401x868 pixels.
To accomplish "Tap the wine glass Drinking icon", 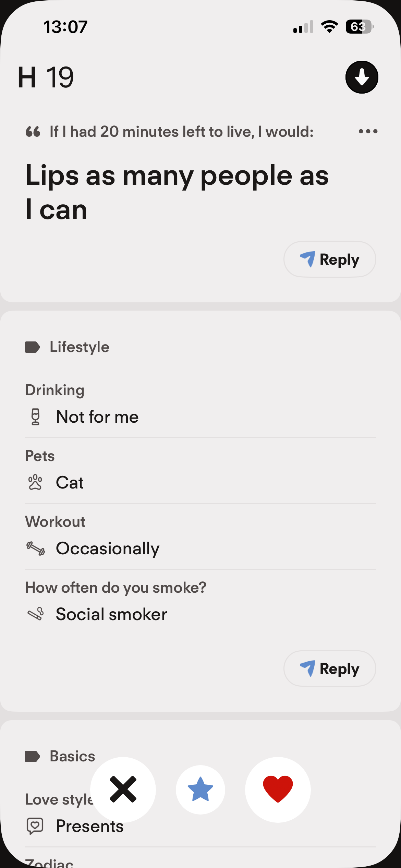I will (x=35, y=417).
